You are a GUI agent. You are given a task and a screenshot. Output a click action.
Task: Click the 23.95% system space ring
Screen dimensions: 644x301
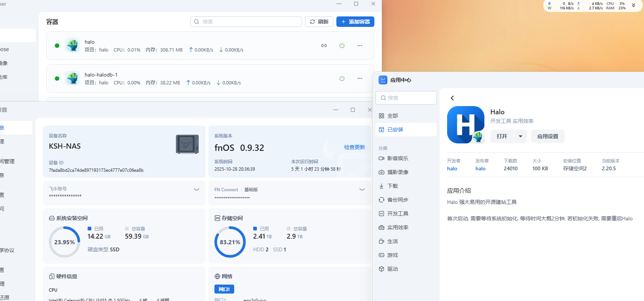(65, 242)
